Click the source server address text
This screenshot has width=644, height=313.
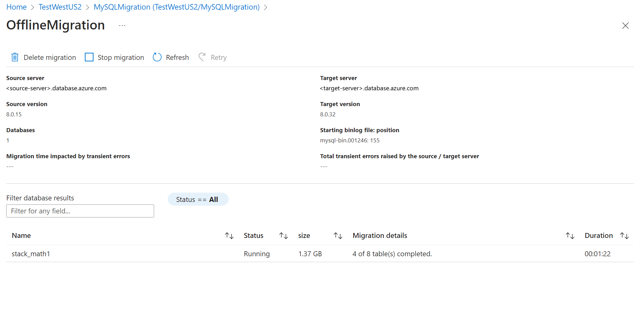coord(56,88)
